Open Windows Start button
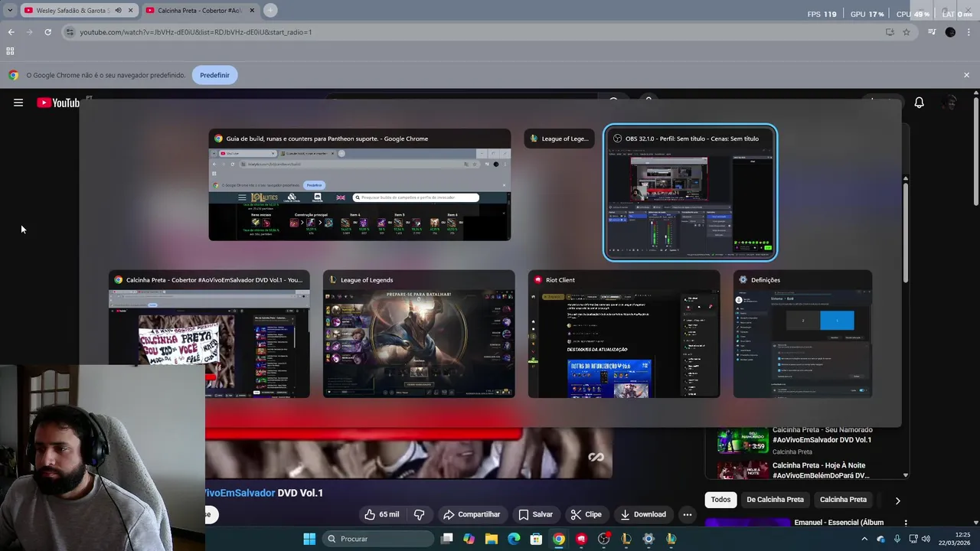Image resolution: width=980 pixels, height=551 pixels. point(309,539)
